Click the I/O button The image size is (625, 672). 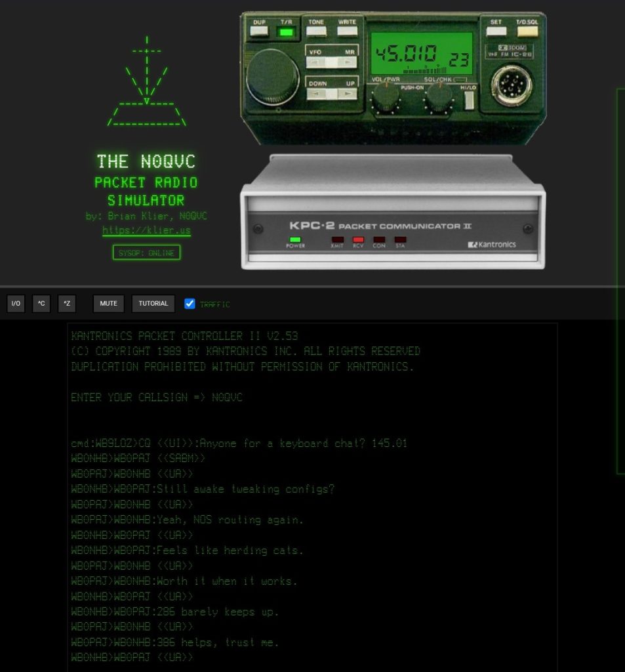pyautogui.click(x=16, y=304)
